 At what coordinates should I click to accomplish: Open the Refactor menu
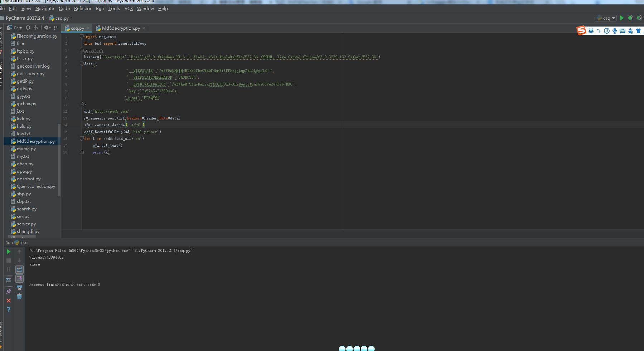pyautogui.click(x=83, y=9)
